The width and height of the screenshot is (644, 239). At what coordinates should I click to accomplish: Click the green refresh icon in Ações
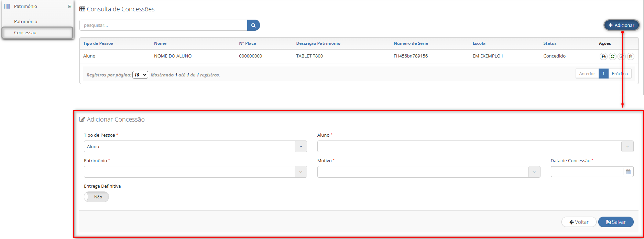point(612,56)
